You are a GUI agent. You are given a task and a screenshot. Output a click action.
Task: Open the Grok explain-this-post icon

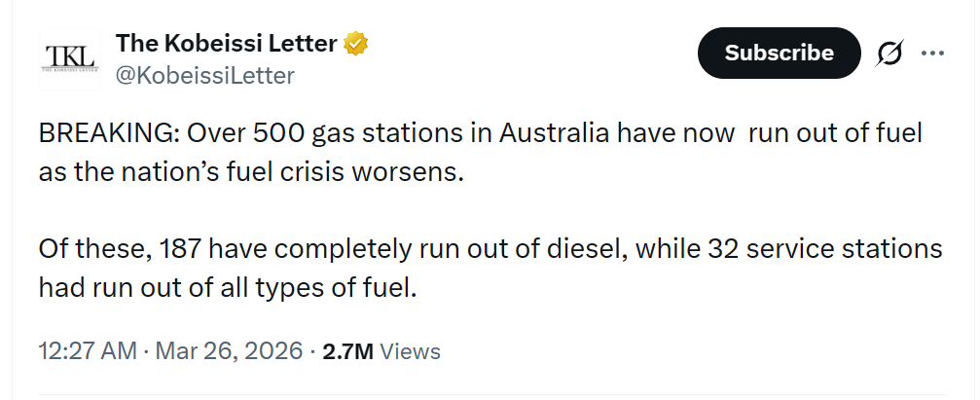(x=888, y=54)
